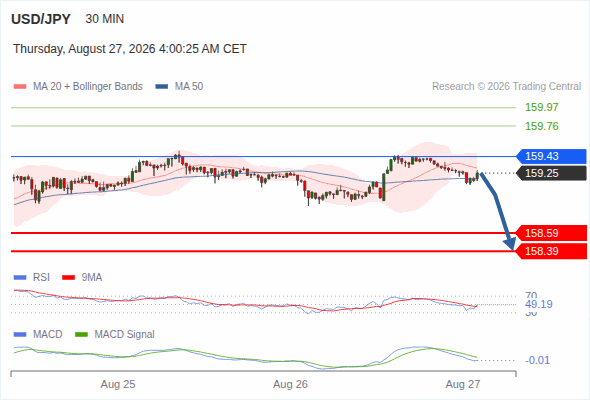Click the 30 MIN timeframe label

pyautogui.click(x=105, y=19)
